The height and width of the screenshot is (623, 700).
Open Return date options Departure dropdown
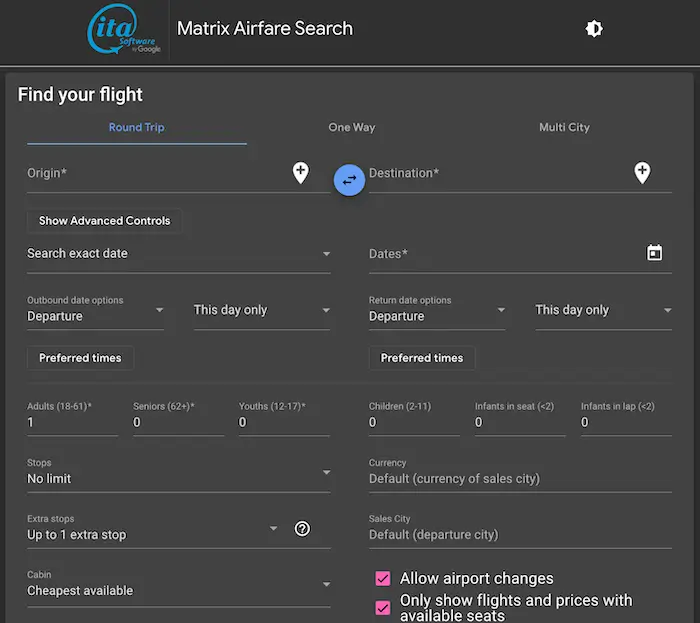tap(437, 312)
